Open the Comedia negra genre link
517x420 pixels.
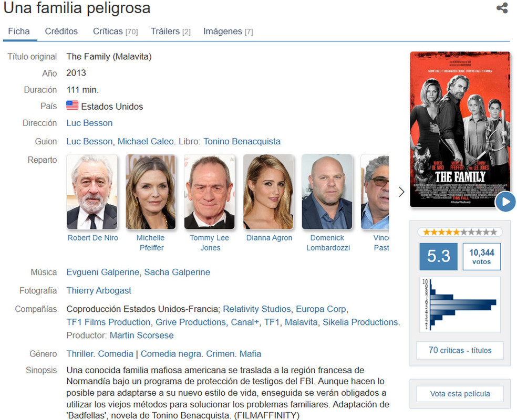point(171,354)
